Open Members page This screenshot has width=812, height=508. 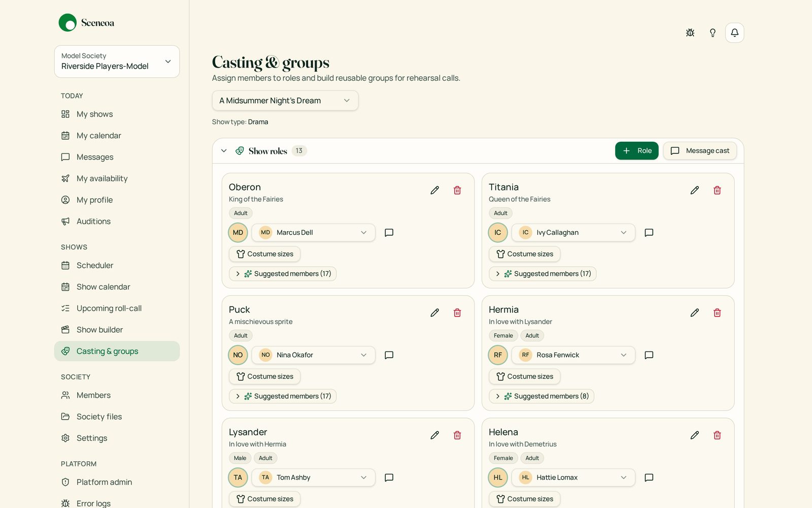pyautogui.click(x=117, y=395)
